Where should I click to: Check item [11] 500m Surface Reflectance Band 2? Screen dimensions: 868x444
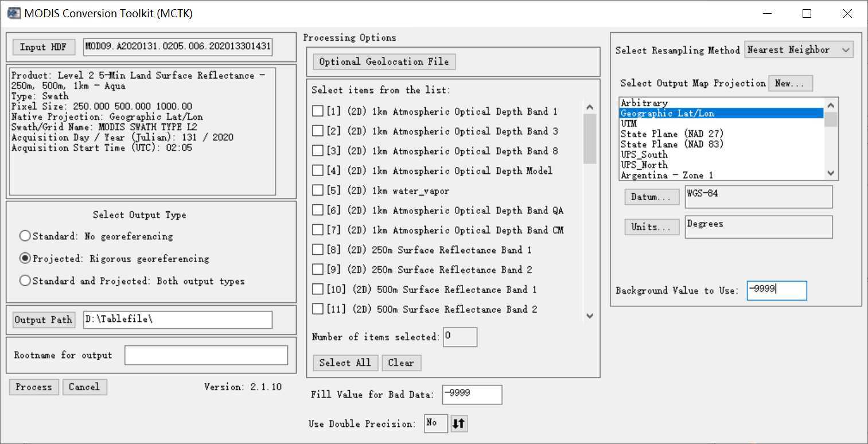tap(318, 309)
